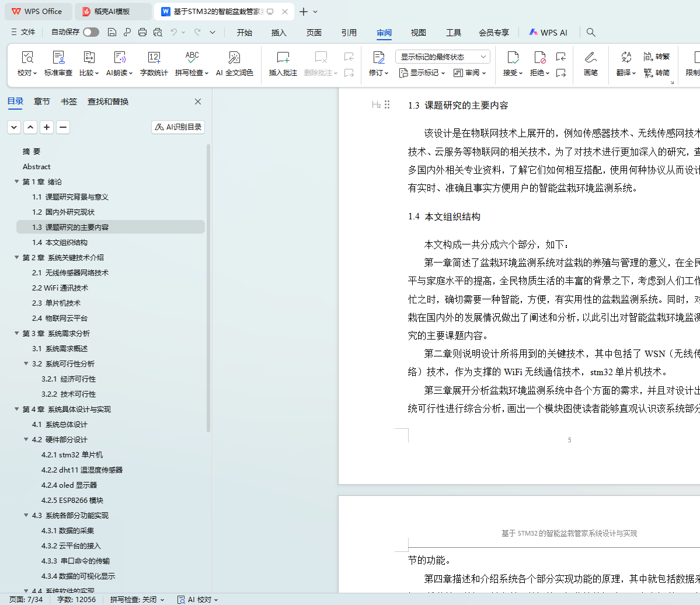Image resolution: width=700 pixels, height=605 pixels.
Task: Open the markup display state dropdown
Action: pyautogui.click(x=443, y=57)
